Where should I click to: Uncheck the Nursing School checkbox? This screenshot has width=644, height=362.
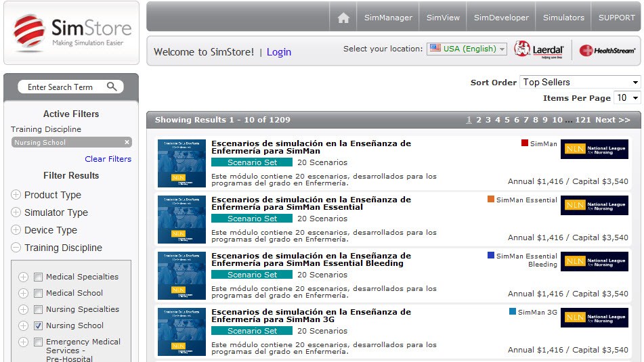pos(38,325)
